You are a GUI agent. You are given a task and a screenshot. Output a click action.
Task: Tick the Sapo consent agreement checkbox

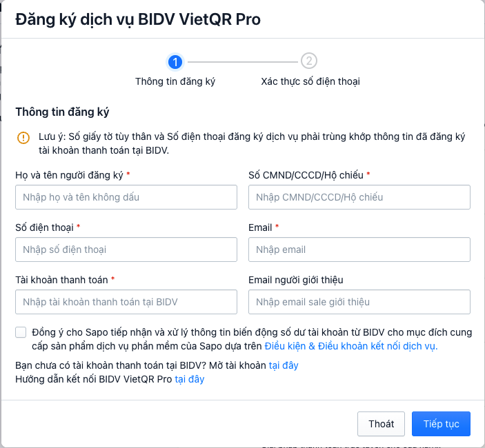click(21, 332)
